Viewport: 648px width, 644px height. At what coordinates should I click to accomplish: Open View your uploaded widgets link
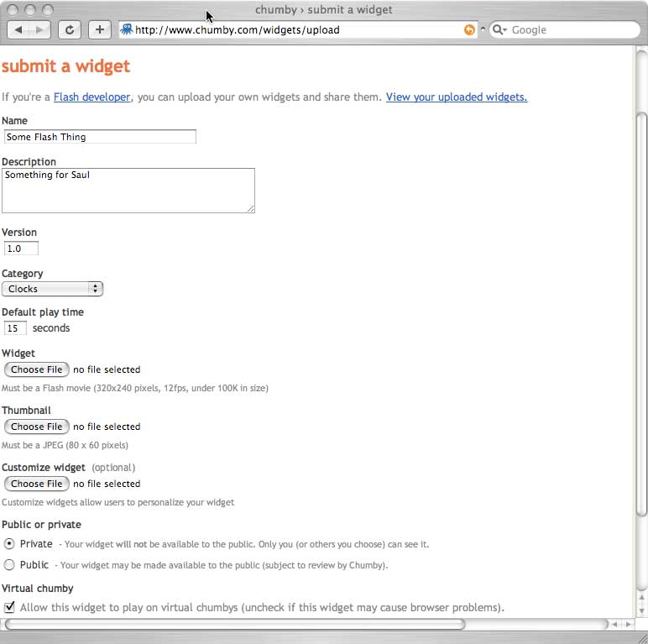[x=457, y=97]
